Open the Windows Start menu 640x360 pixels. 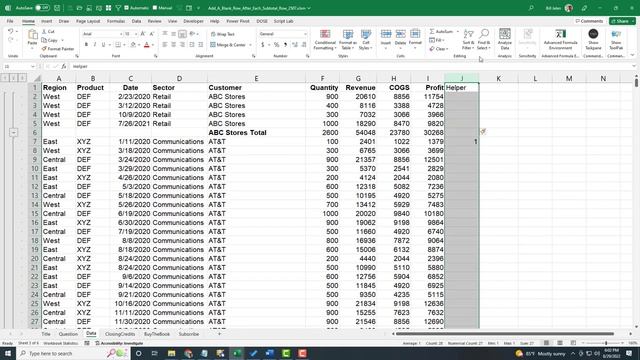pos(8,353)
